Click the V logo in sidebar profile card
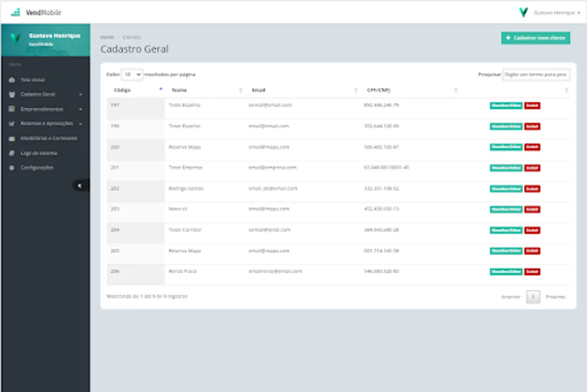The image size is (587, 392). 16,38
